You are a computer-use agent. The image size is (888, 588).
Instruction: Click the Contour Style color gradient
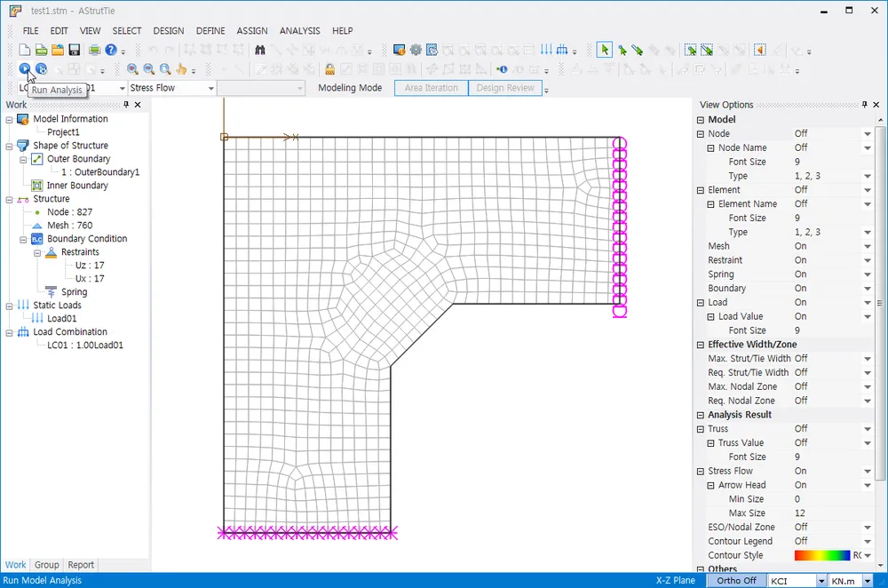pos(821,555)
